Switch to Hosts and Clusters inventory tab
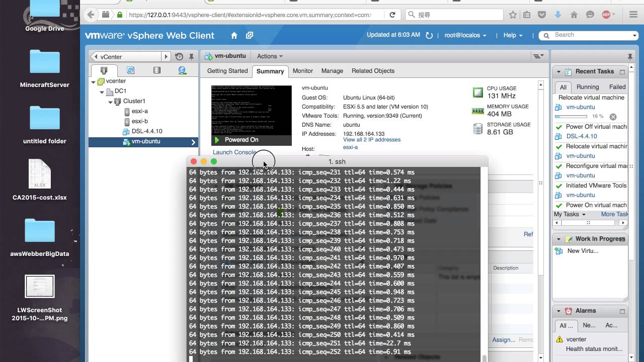 (104, 70)
